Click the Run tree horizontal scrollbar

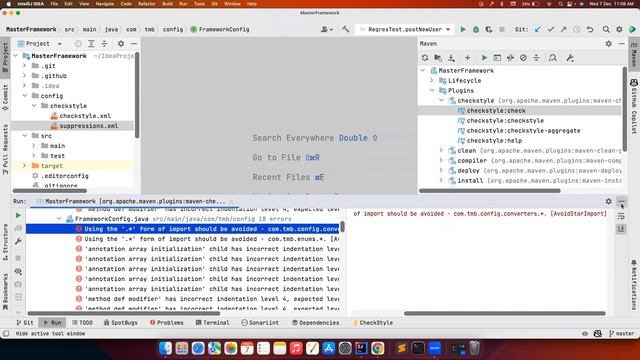[124, 313]
